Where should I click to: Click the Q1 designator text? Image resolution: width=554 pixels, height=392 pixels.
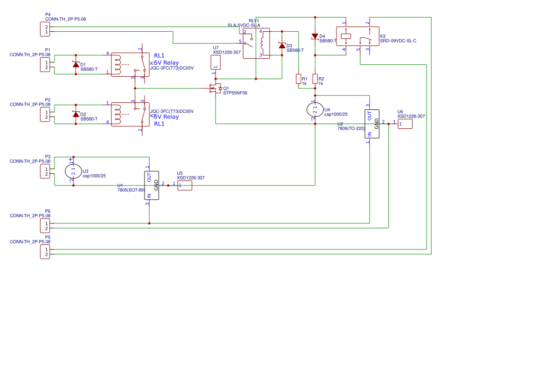tap(226, 89)
